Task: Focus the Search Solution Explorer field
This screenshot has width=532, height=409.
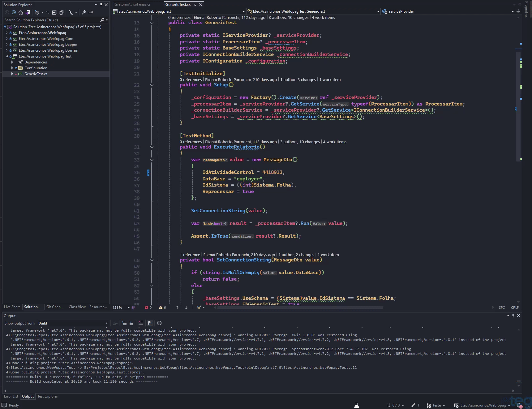Action: click(52, 20)
